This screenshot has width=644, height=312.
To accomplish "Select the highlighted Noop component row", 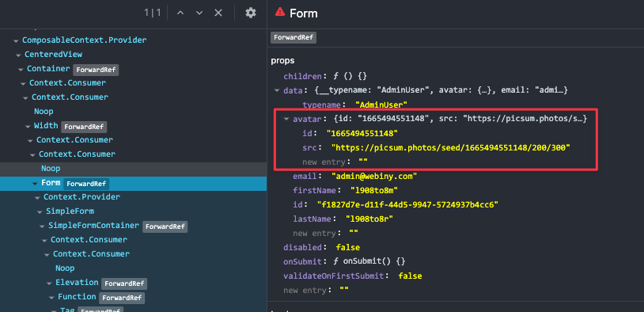I will pos(133,169).
